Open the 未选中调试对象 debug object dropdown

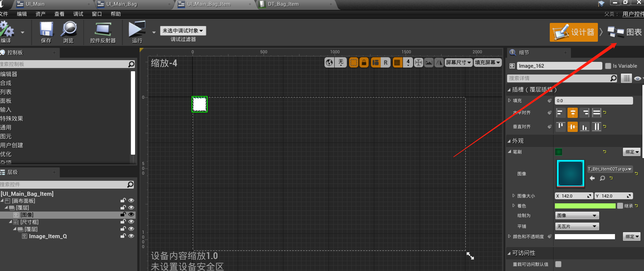tap(183, 31)
